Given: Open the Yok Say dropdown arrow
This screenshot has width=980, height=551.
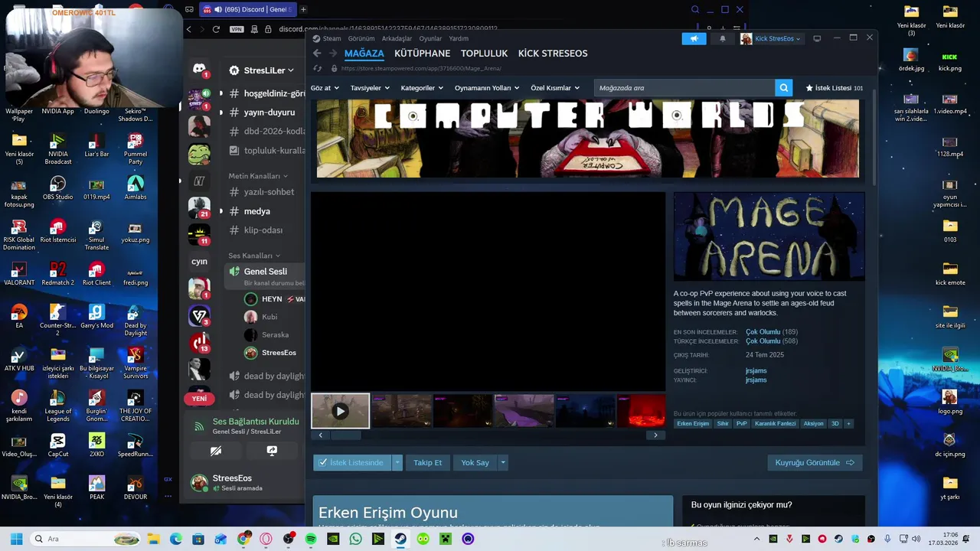Looking at the screenshot, I should (502, 463).
